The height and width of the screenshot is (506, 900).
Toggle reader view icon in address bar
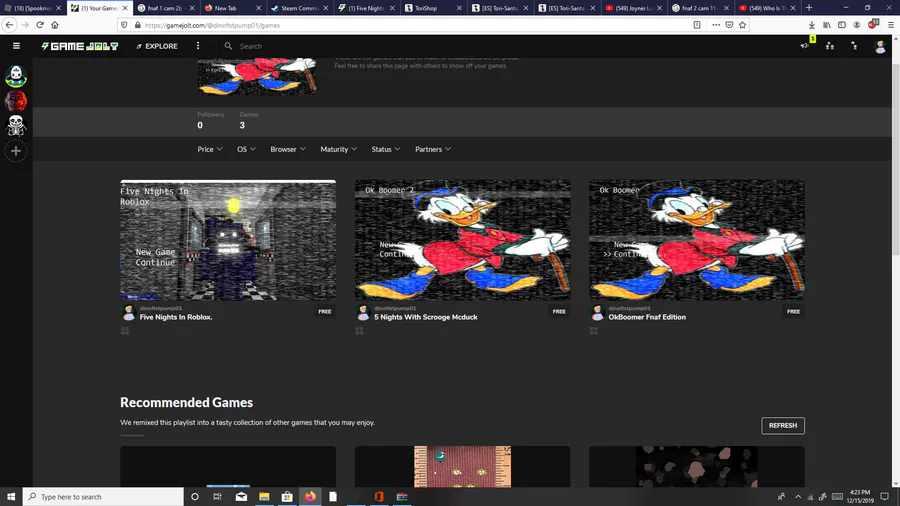697,25
